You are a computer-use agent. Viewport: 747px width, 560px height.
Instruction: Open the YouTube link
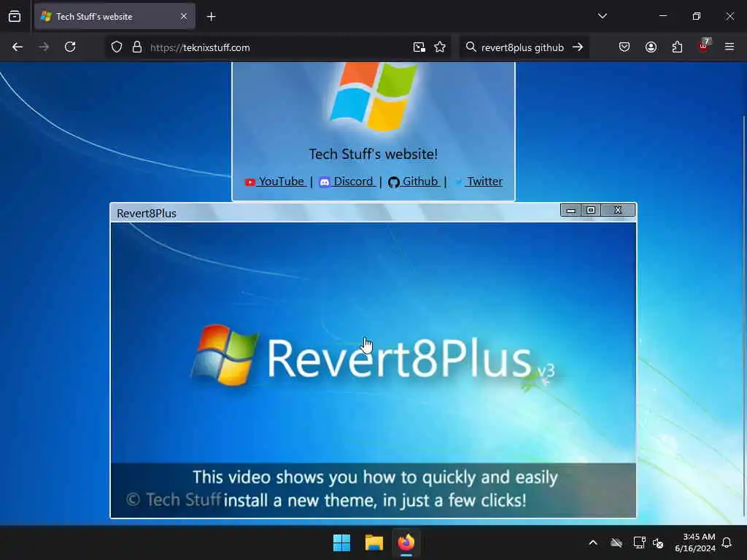[x=275, y=182]
